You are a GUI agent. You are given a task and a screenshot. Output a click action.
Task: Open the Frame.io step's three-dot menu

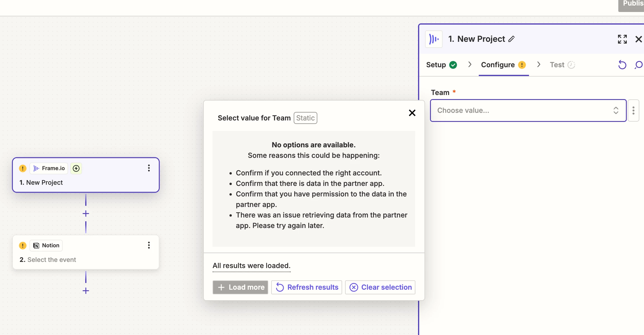[149, 168]
